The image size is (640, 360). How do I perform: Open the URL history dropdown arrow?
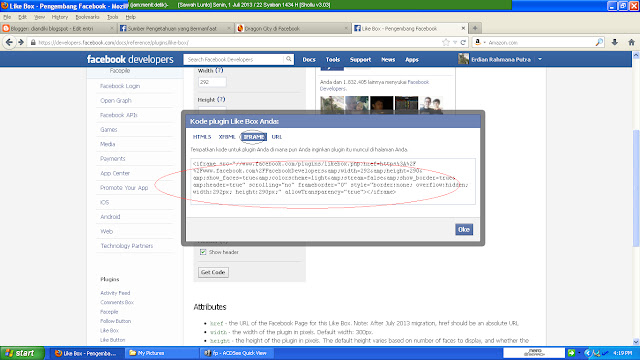(x=455, y=42)
